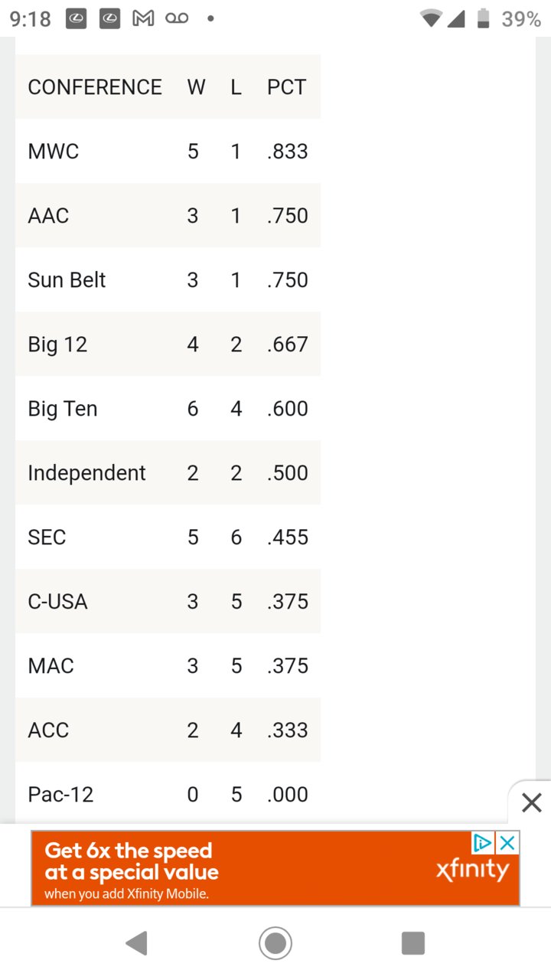Select the PCT column header
The image size is (551, 980).
(x=287, y=87)
